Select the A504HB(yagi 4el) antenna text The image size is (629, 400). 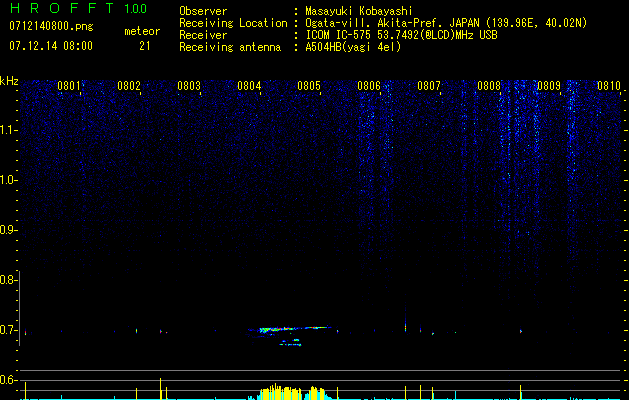pos(353,47)
